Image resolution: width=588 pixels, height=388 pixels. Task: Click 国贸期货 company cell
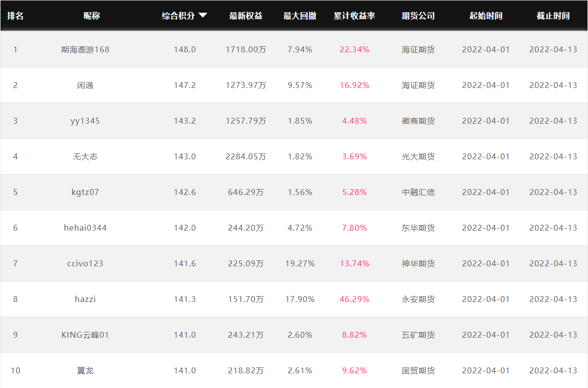(x=418, y=370)
